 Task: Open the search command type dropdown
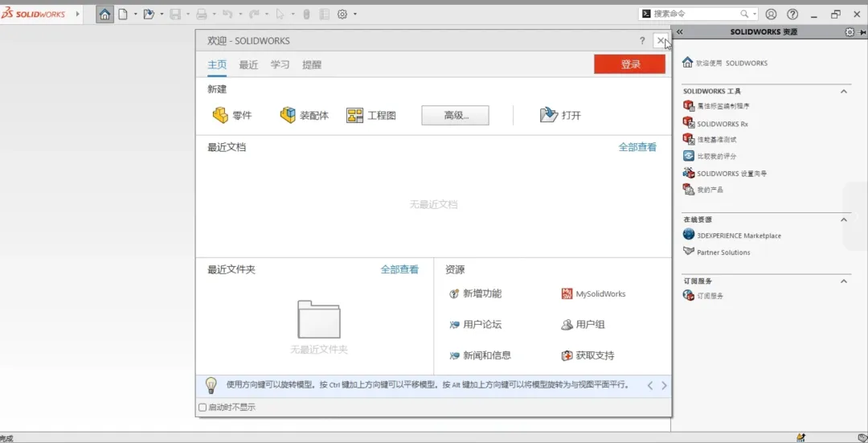pyautogui.click(x=755, y=14)
